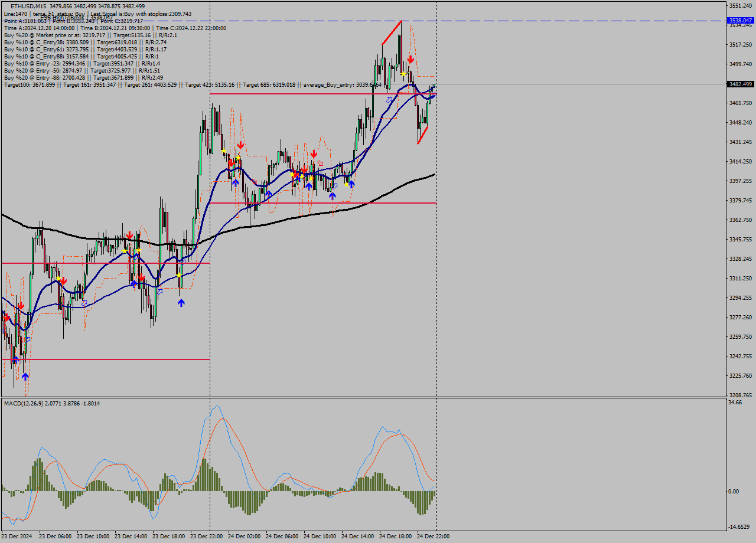Click the red down arrow near the price peak

[410, 60]
